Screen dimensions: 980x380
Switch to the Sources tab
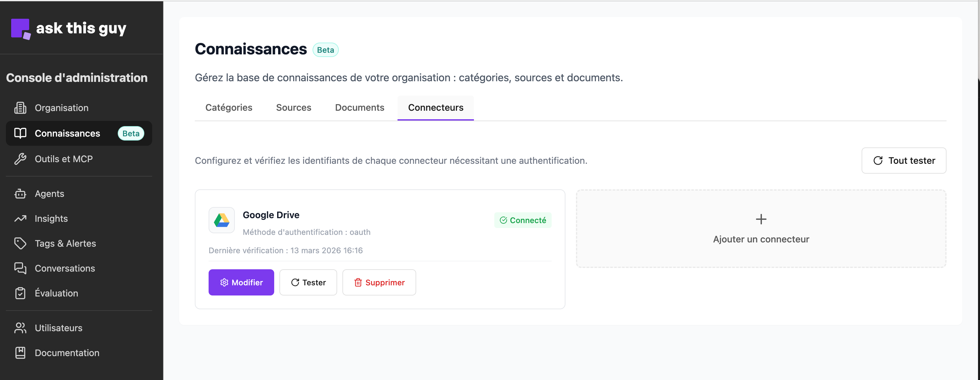pyautogui.click(x=293, y=107)
